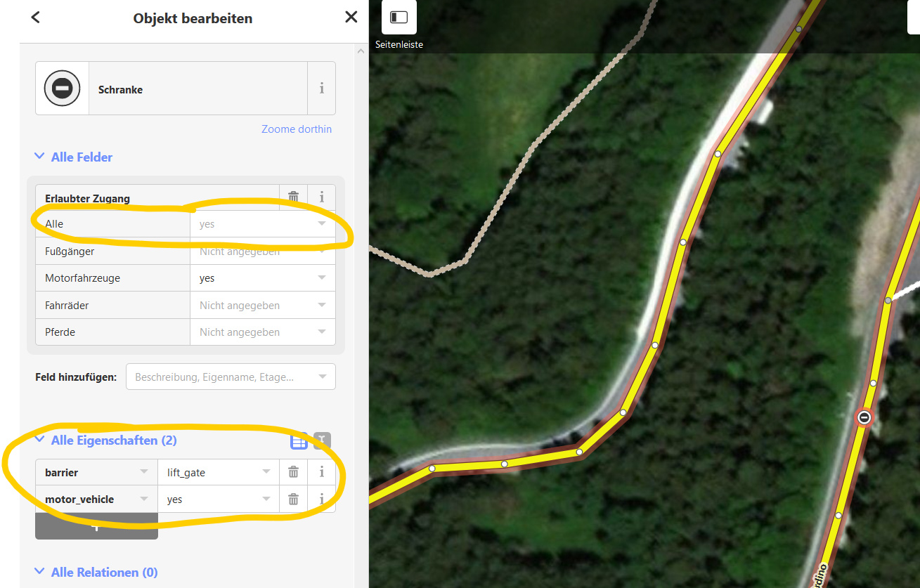Image resolution: width=920 pixels, height=588 pixels.
Task: Switch tag editor to list view
Action: (299, 441)
